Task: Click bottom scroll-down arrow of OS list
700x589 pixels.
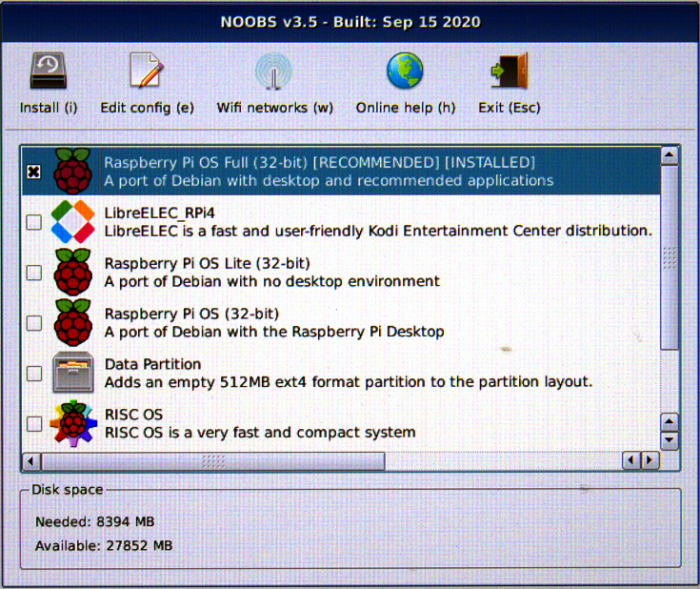Action: click(669, 440)
